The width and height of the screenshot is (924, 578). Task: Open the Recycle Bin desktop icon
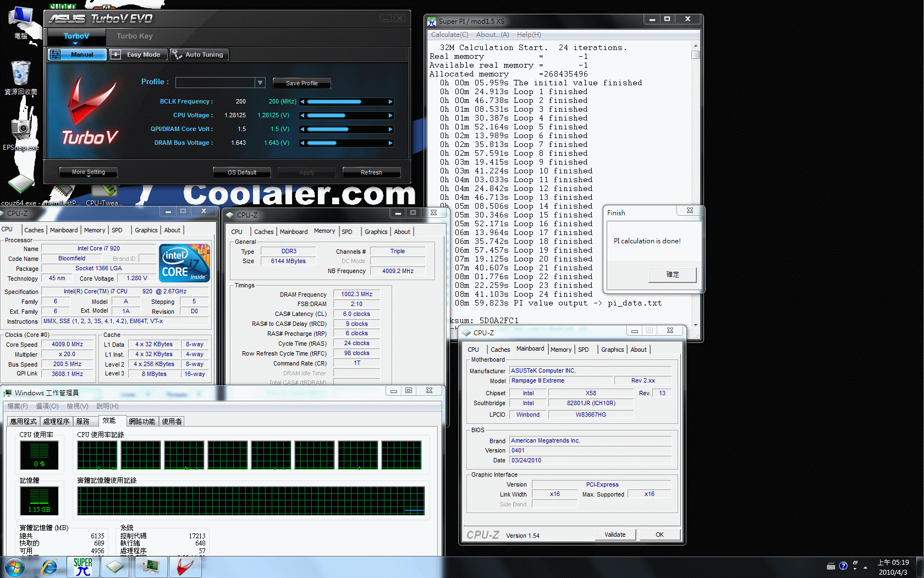[x=21, y=78]
